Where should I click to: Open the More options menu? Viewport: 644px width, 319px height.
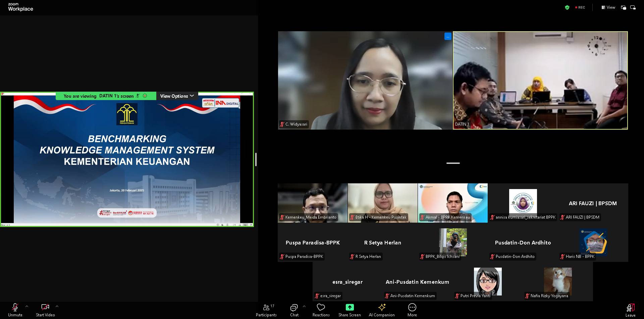point(412,310)
